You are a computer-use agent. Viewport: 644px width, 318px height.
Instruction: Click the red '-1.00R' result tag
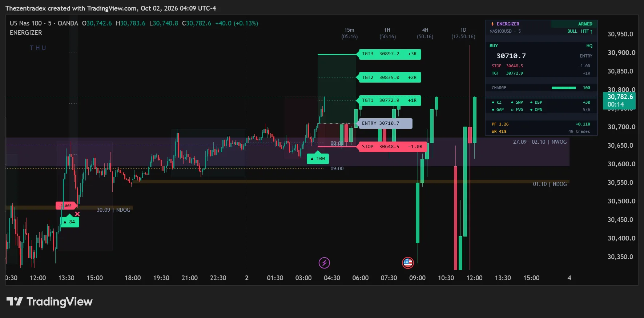click(66, 206)
